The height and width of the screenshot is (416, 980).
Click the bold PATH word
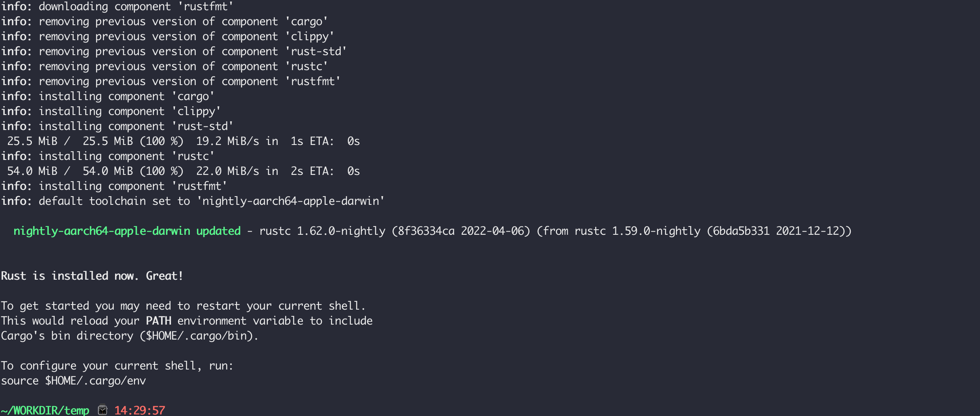click(x=158, y=321)
